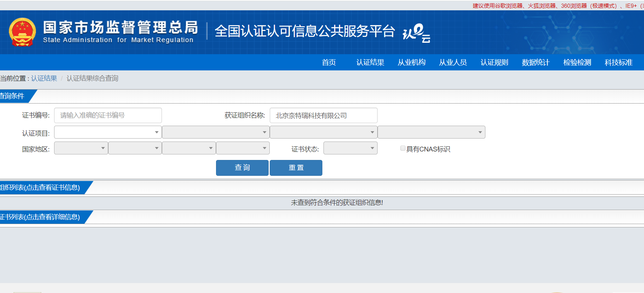Viewport: 644px width, 293px height.
Task: Open the 数据统计 menu item
Action: tap(536, 62)
